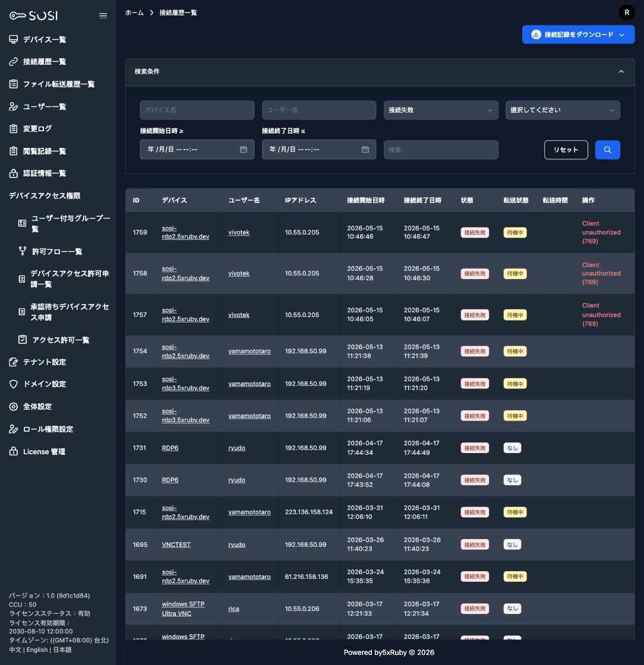Viewport: 644px width, 665px height.
Task: Open calendar picker for 接続開始日時
Action: (x=244, y=149)
